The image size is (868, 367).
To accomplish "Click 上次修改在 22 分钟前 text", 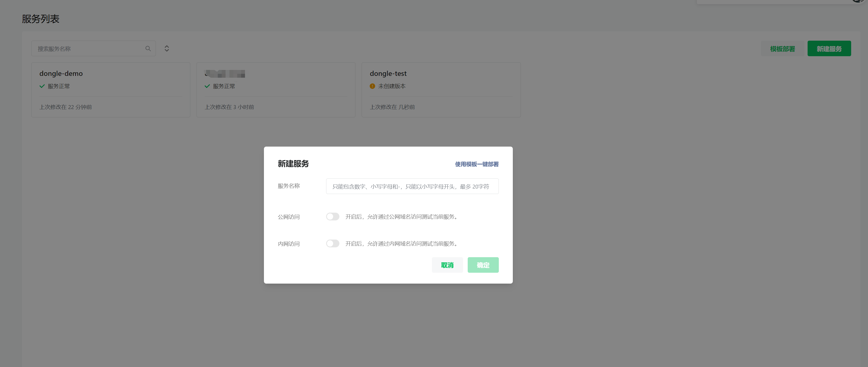I will pyautogui.click(x=66, y=107).
